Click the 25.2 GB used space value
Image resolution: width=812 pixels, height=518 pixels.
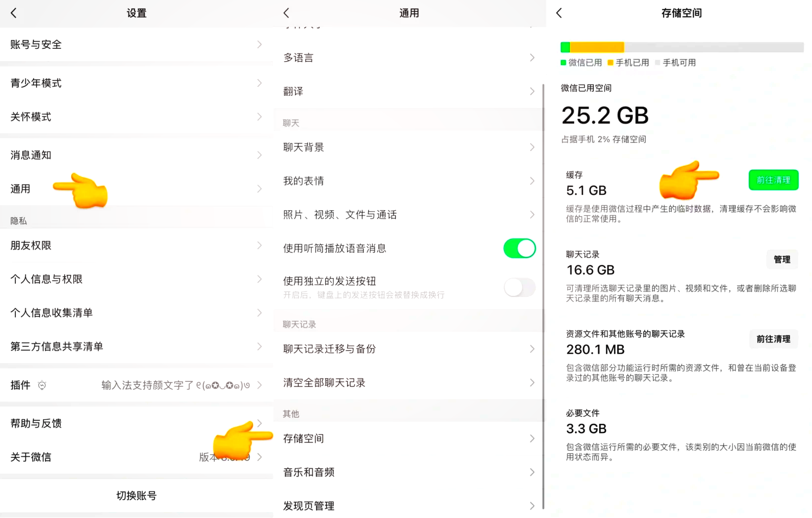tap(605, 115)
